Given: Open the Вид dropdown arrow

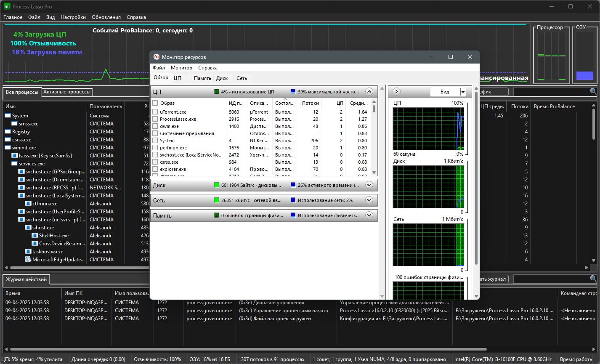Looking at the screenshot, I should coord(463,92).
